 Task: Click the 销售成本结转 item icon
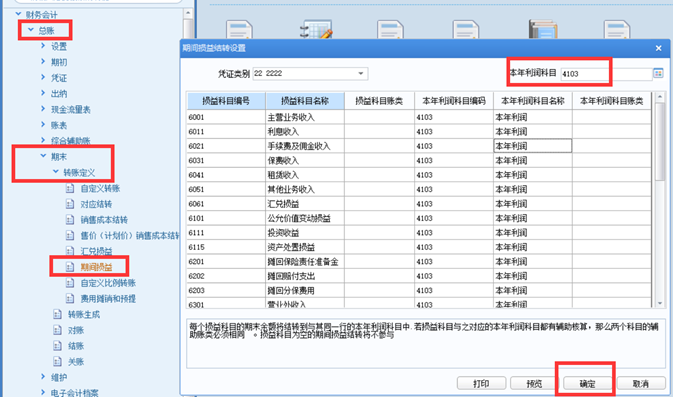70,220
